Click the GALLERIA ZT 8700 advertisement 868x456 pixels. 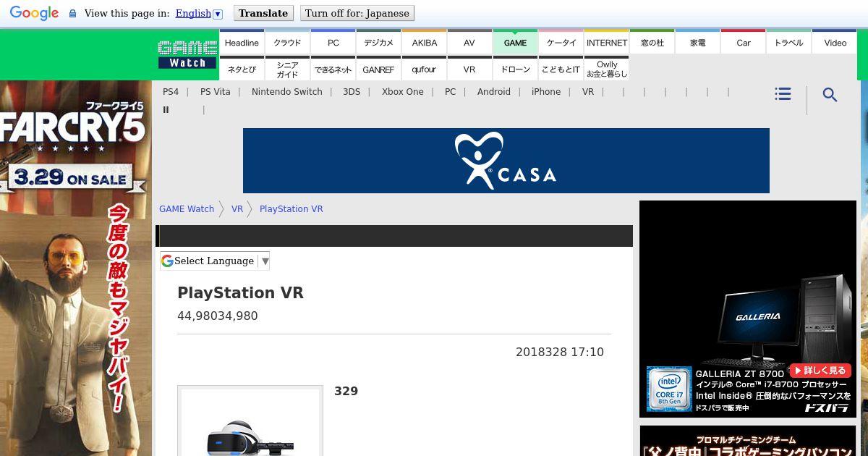[x=748, y=309]
